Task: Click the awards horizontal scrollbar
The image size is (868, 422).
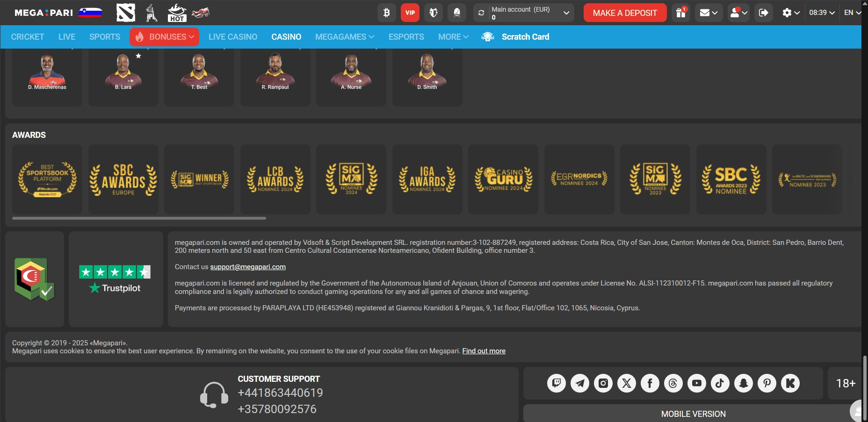Action: pyautogui.click(x=139, y=218)
